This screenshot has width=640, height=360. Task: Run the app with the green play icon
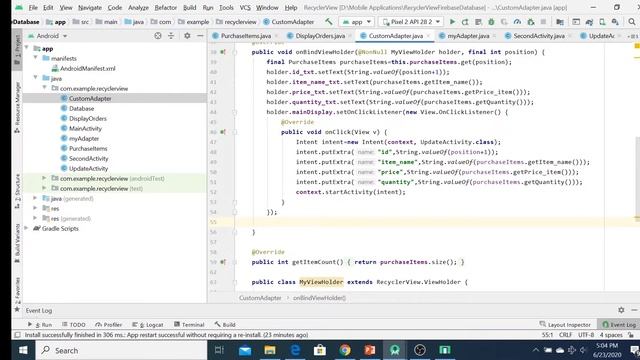(x=452, y=22)
